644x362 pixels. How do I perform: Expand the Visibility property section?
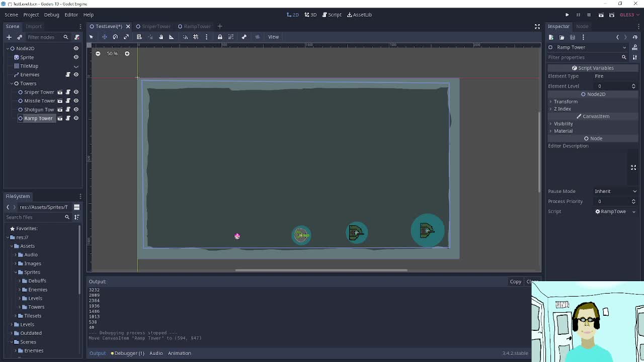[x=563, y=124]
